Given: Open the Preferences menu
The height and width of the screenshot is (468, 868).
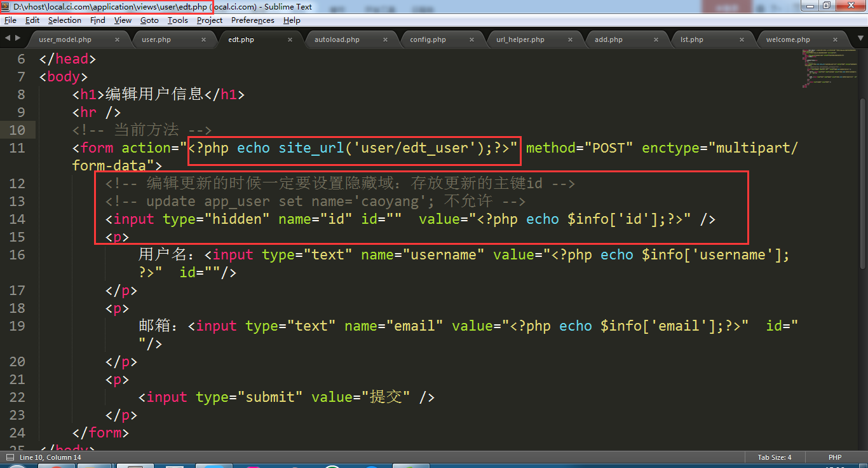Looking at the screenshot, I should (x=252, y=20).
